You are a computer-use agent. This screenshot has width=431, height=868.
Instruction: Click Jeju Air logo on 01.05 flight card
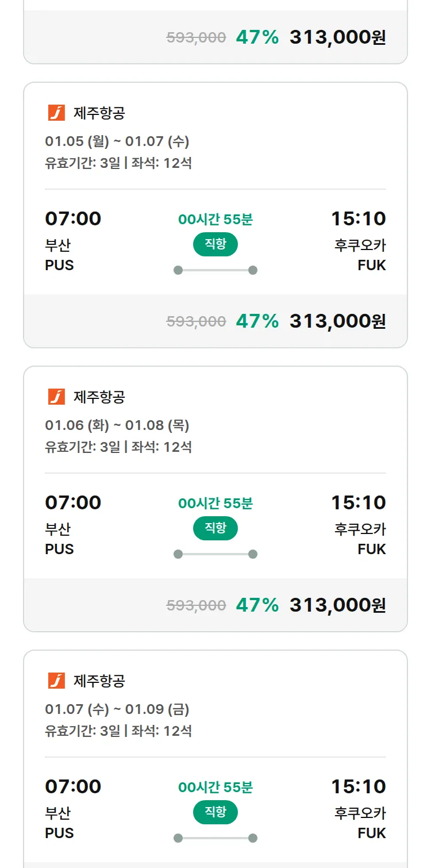pyautogui.click(x=56, y=113)
